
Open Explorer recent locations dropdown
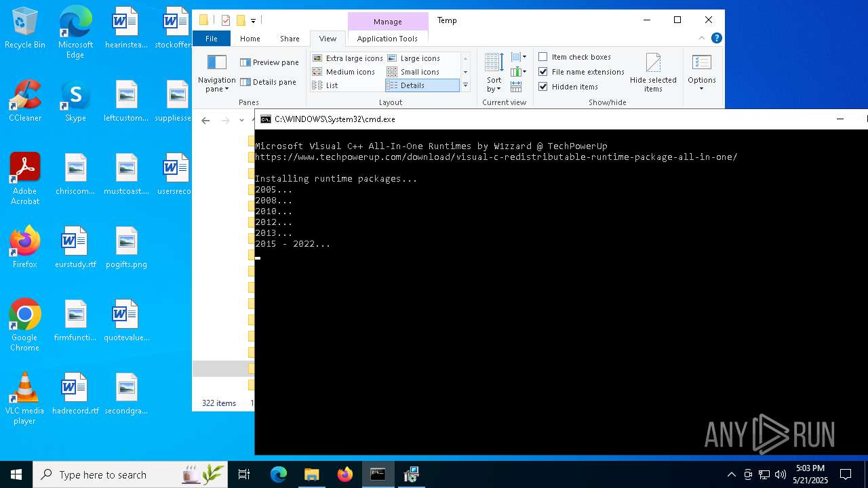[x=241, y=120]
